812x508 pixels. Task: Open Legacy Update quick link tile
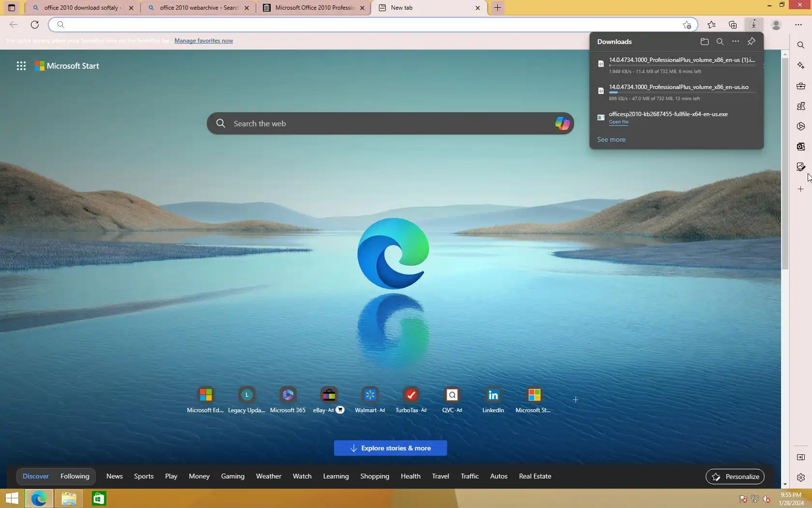(246, 400)
